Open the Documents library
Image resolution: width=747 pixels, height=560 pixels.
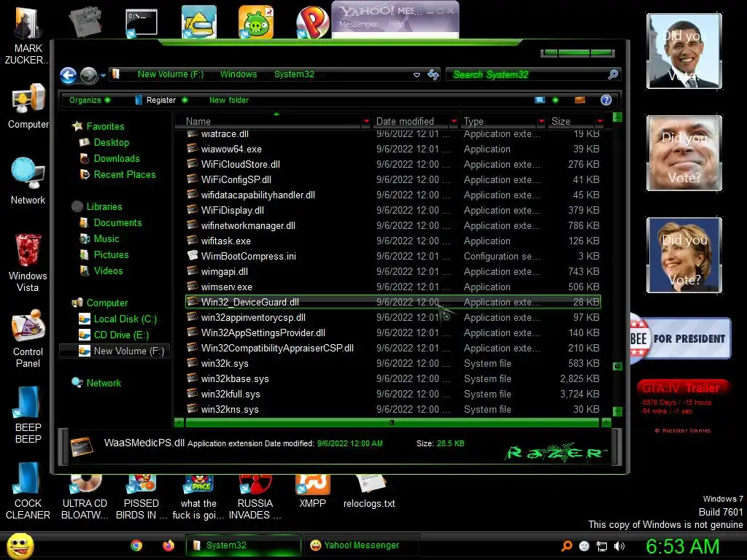tap(117, 223)
